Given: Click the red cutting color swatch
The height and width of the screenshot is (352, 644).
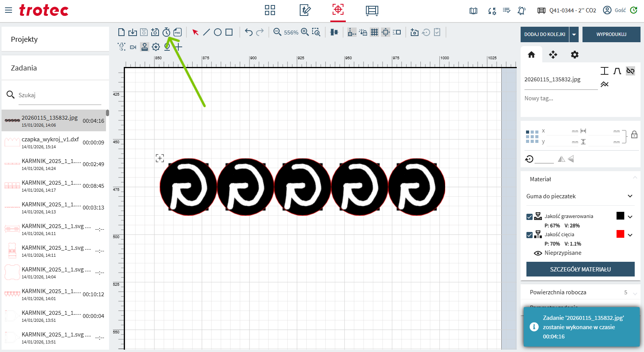Looking at the screenshot, I should click(x=620, y=234).
